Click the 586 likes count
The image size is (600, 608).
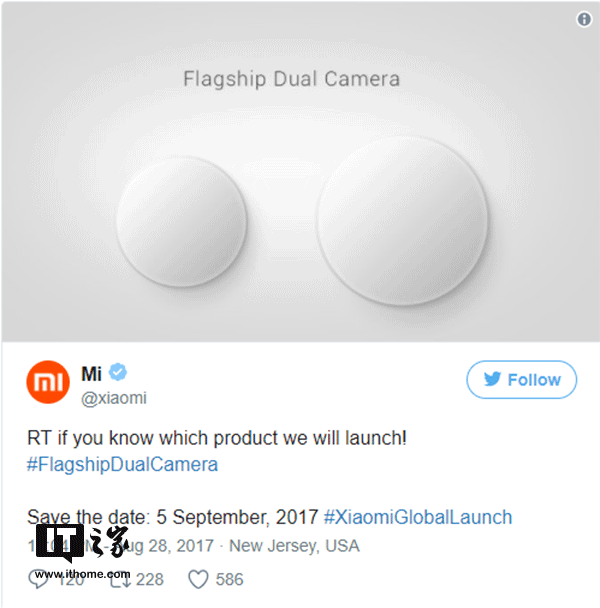coord(229,579)
